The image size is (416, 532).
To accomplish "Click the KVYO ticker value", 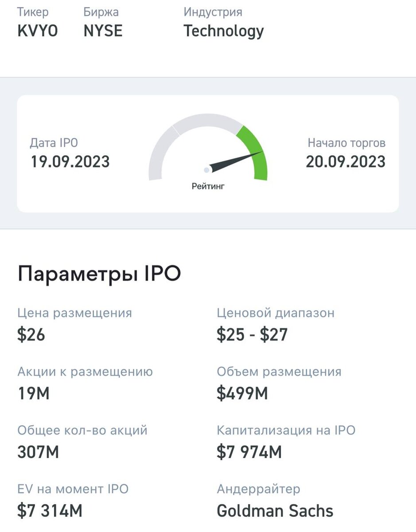I will (38, 31).
